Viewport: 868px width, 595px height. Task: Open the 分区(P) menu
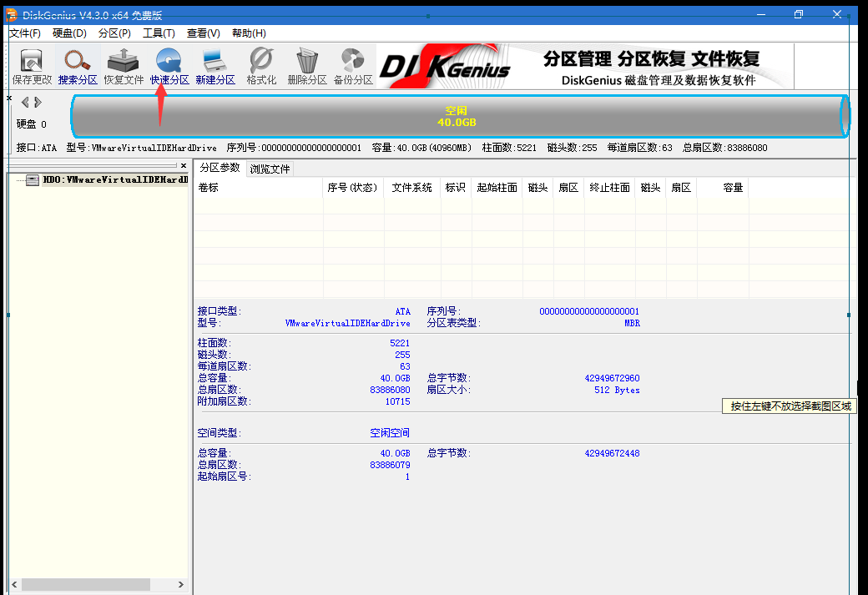pos(114,33)
